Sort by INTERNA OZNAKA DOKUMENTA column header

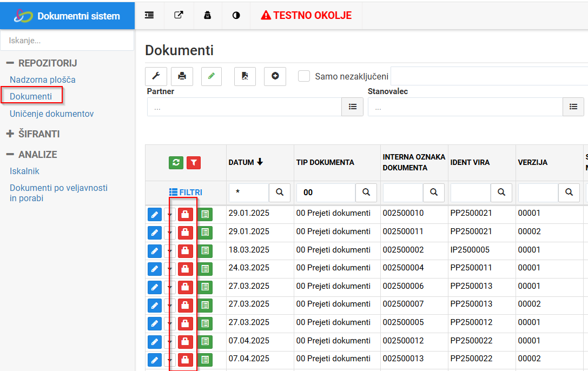pos(414,162)
